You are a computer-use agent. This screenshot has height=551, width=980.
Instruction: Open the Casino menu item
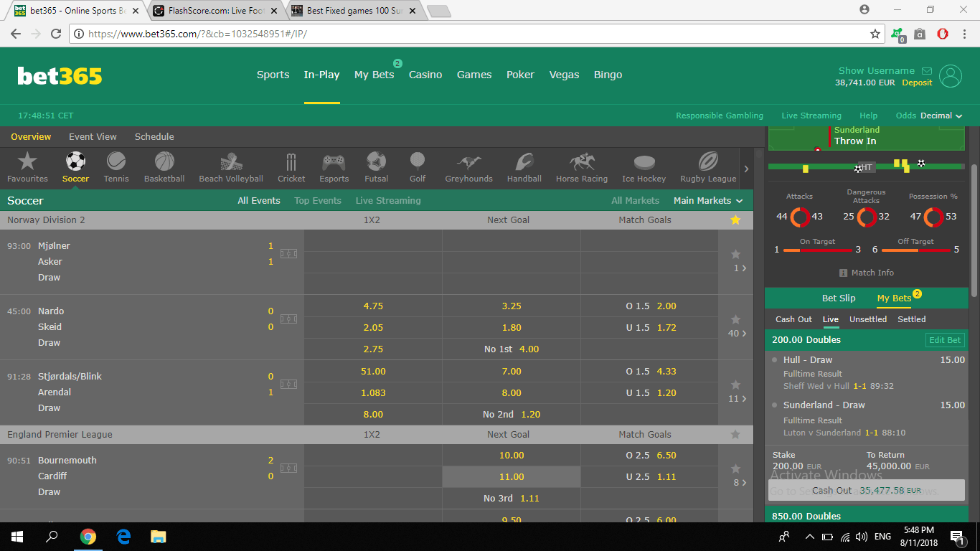point(425,75)
